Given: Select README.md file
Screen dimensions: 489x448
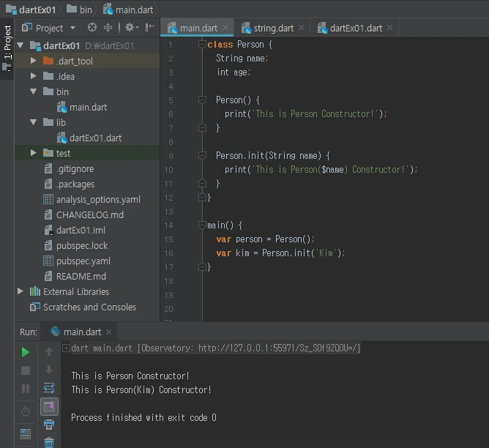Looking at the screenshot, I should pos(75,276).
